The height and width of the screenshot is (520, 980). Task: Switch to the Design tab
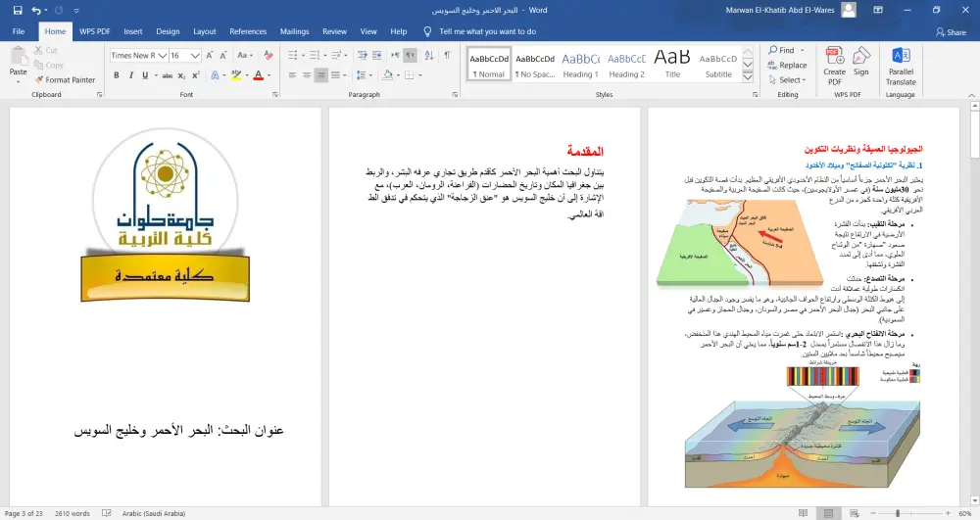(x=168, y=31)
